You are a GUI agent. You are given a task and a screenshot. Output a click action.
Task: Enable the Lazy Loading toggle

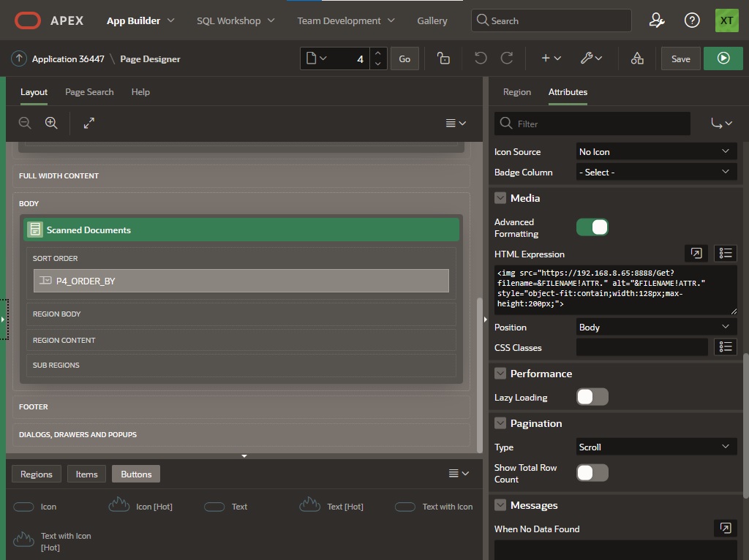click(592, 397)
